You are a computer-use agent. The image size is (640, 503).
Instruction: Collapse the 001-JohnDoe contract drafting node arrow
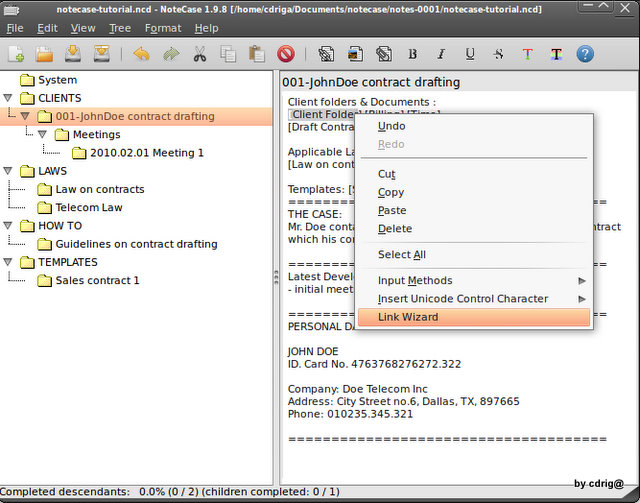tap(25, 116)
